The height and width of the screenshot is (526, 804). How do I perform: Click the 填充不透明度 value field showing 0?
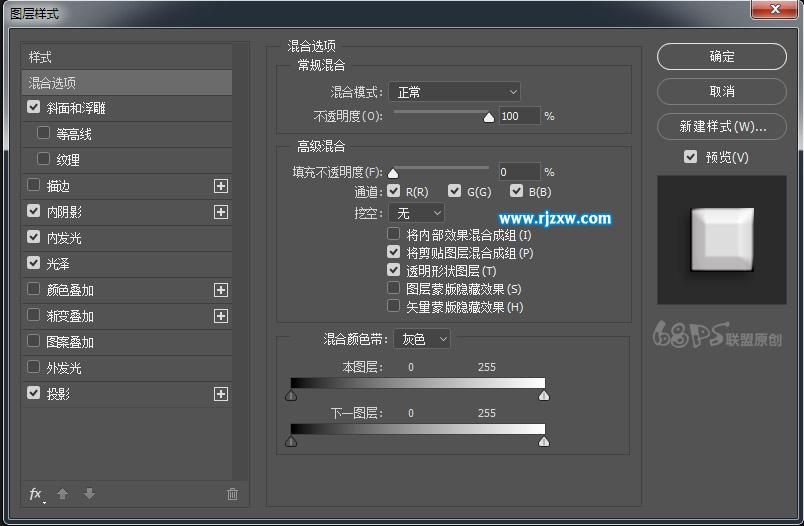coord(519,172)
